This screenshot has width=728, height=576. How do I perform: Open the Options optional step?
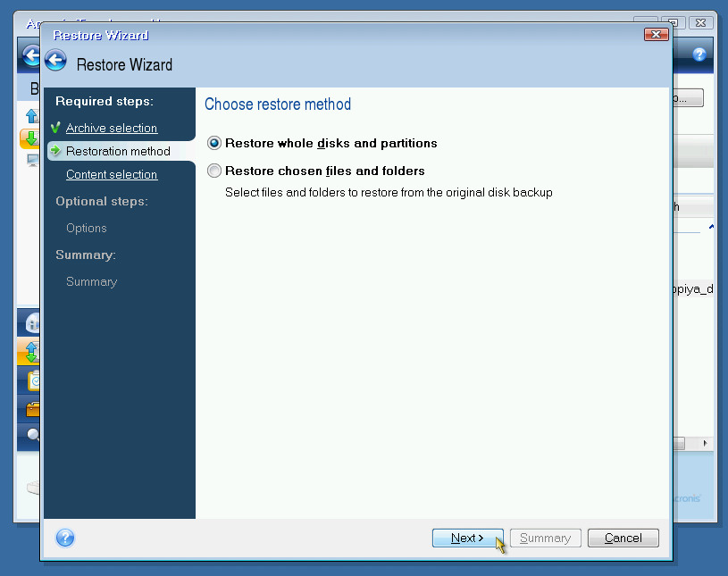point(87,228)
